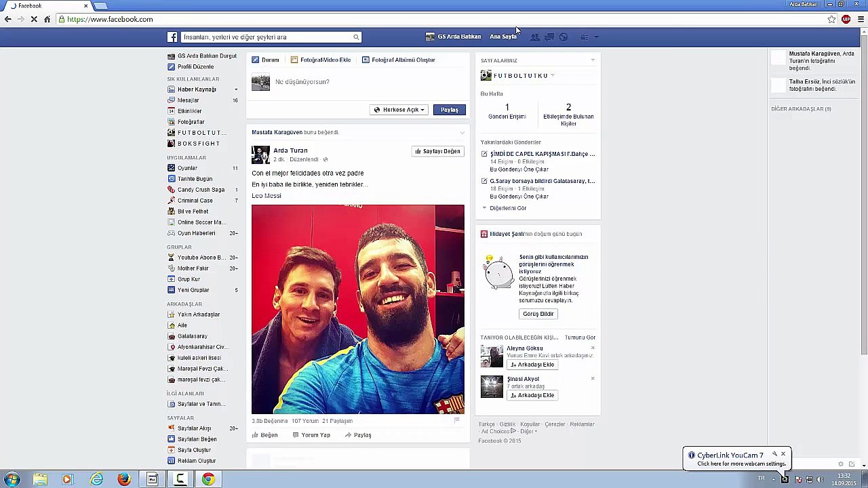The width and height of the screenshot is (868, 488).
Task: Click the Fotoğraflar icon in the sidebar
Action: (171, 122)
